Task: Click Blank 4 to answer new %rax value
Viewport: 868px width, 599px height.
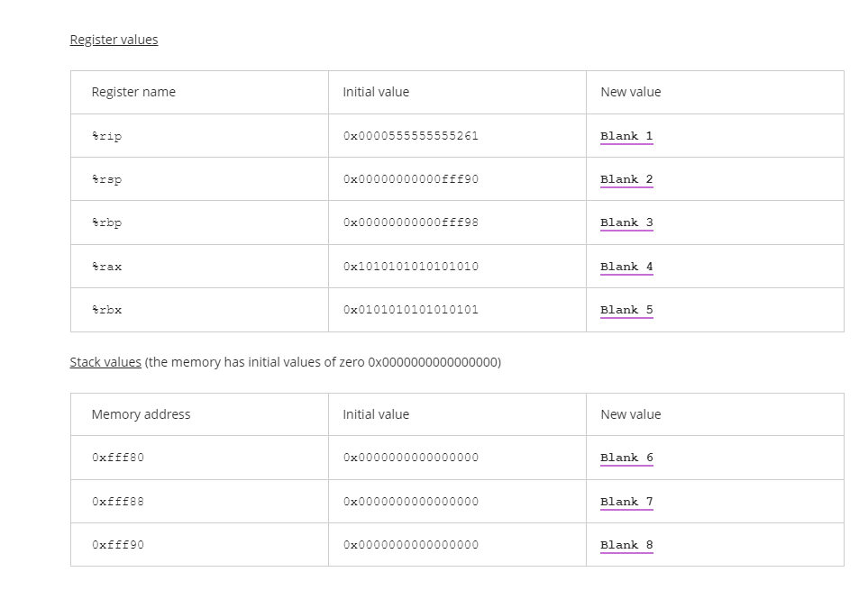Action: coord(626,266)
